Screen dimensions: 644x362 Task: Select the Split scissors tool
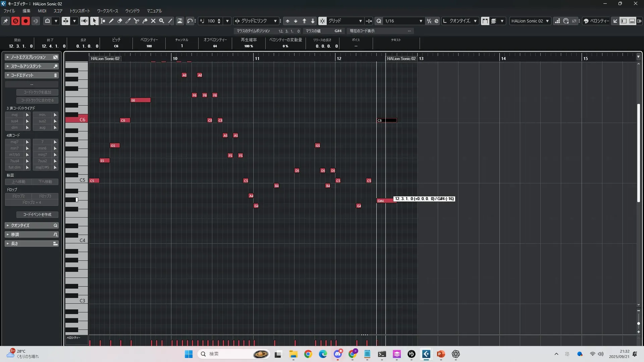[137, 21]
